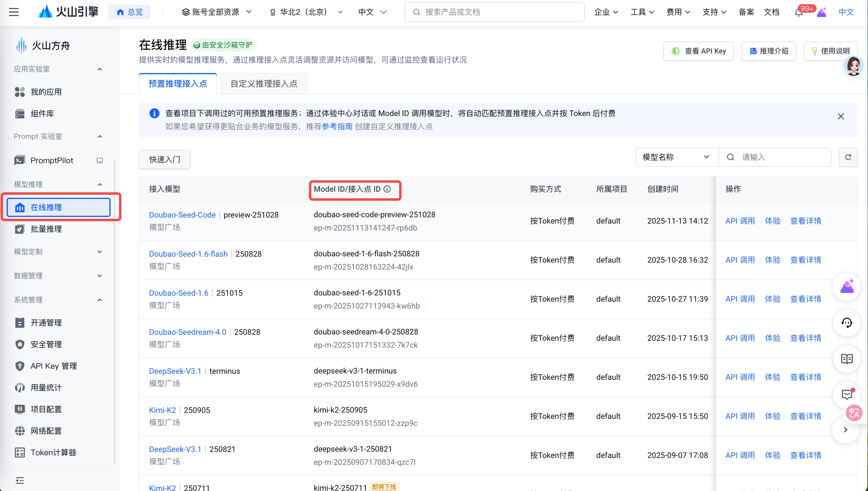Click the feedback message icon with red dot
868x491 pixels.
pos(847,395)
